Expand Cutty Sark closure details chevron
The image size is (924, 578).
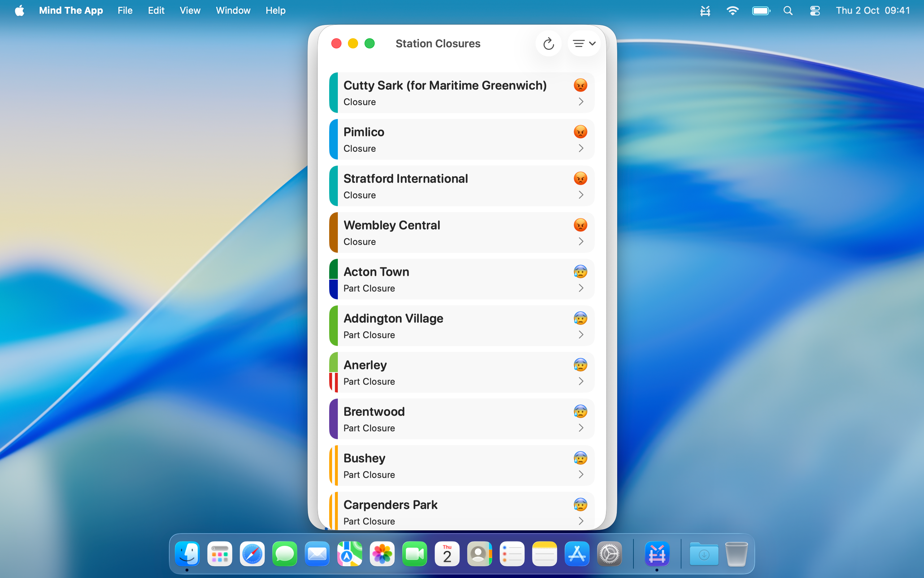[x=581, y=102]
